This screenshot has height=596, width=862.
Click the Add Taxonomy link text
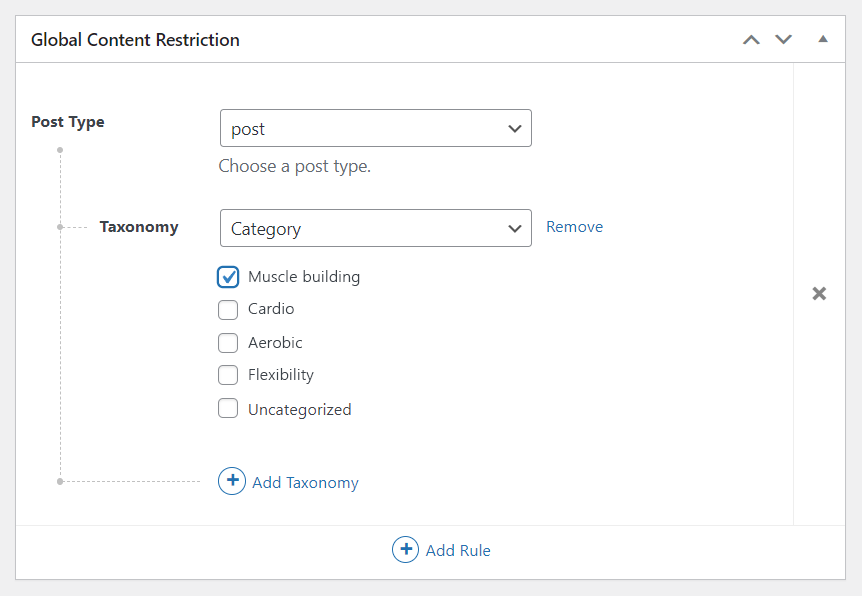click(x=305, y=483)
